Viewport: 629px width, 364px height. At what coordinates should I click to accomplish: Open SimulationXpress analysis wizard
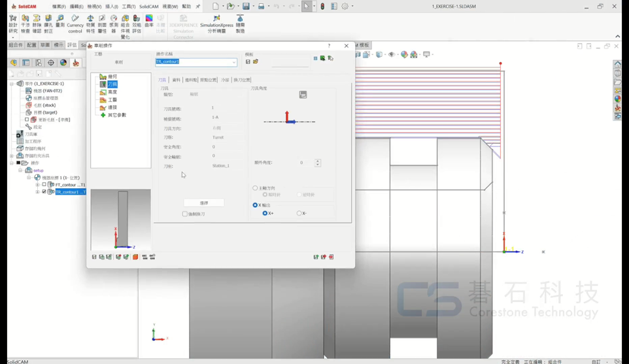(x=216, y=19)
